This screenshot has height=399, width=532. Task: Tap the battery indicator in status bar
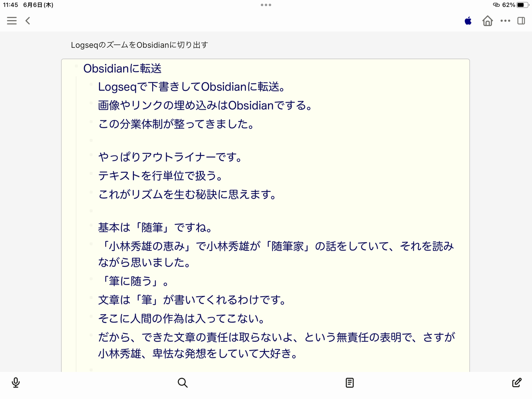coord(523,5)
